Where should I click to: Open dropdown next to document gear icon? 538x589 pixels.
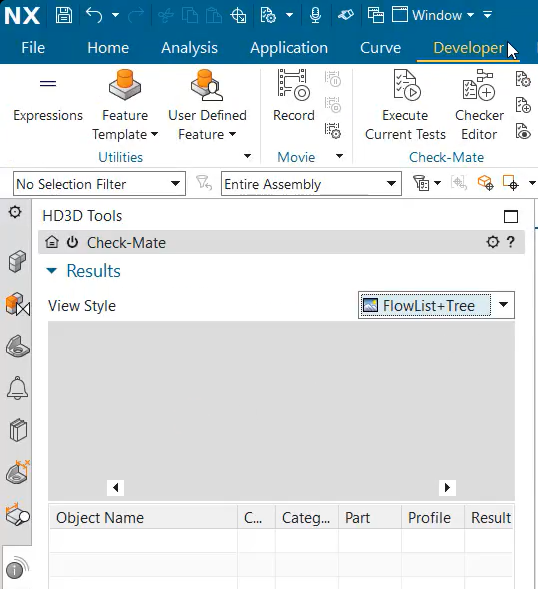(289, 15)
